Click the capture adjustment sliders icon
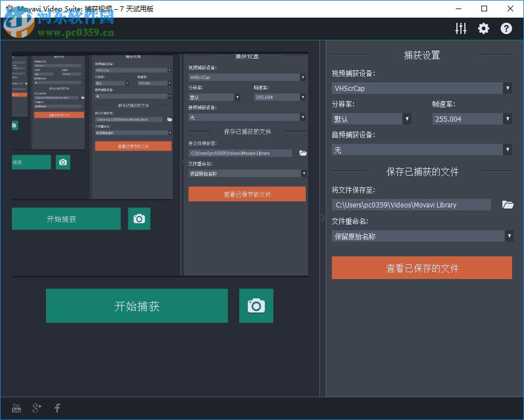The height and width of the screenshot is (420, 524). 460,28
